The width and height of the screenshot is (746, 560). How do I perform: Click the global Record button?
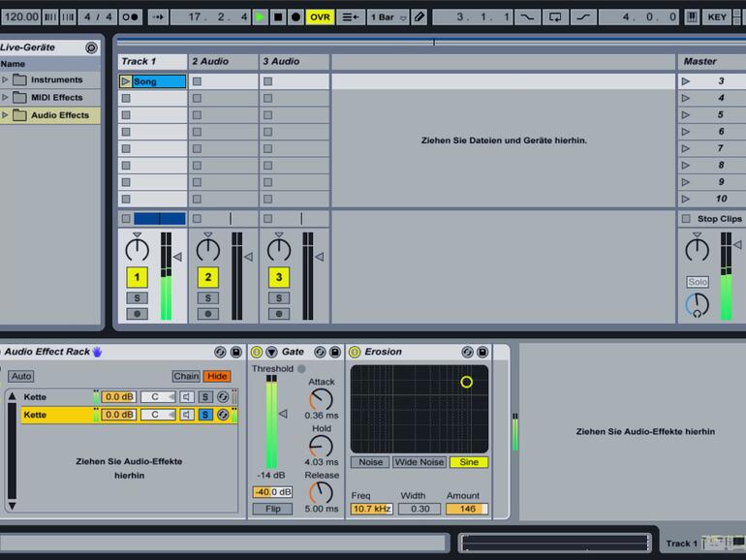pos(295,16)
